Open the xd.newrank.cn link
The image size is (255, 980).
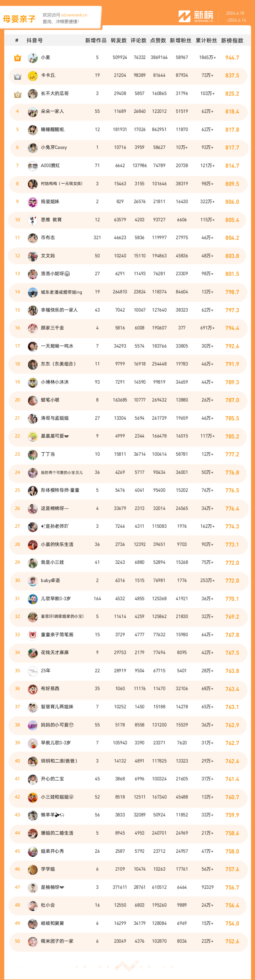pos(74,15)
